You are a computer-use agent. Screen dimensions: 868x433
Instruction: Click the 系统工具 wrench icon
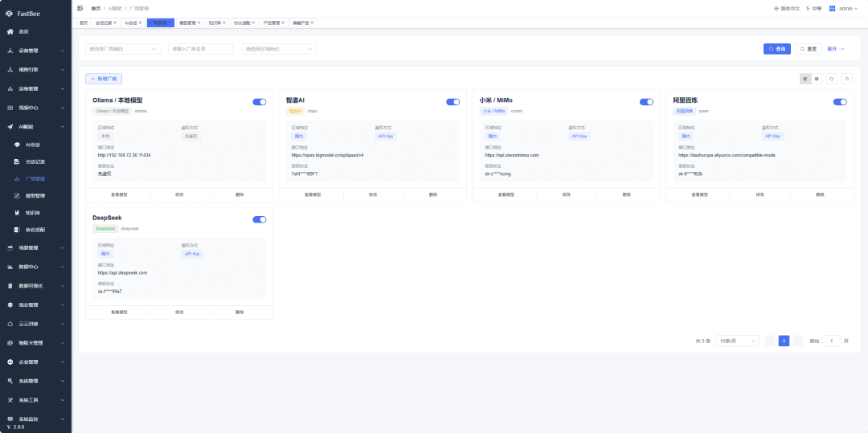(10, 400)
